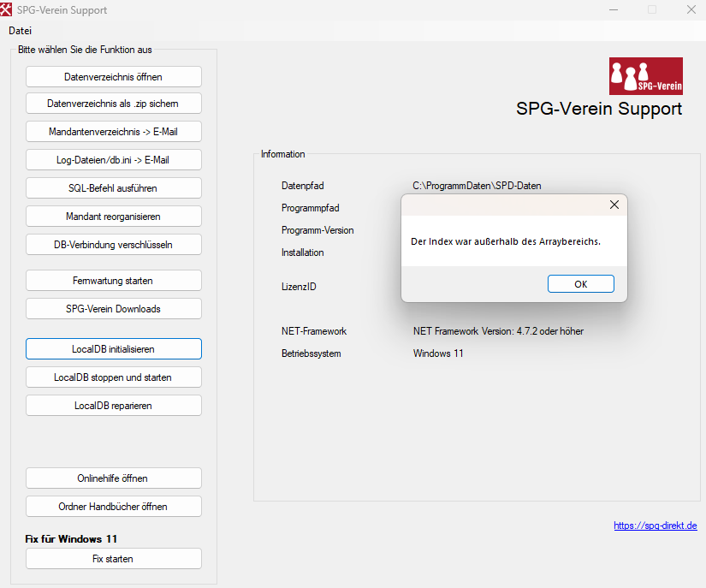Viewport: 706px width, 588px height.
Task: Click the 'Der Index war außerhalb' message
Action: [506, 241]
